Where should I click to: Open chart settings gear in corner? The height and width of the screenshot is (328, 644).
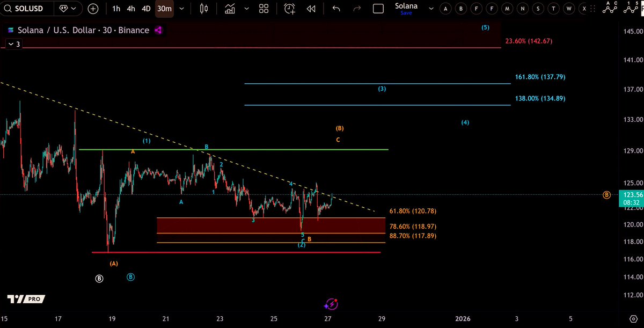[633, 318]
